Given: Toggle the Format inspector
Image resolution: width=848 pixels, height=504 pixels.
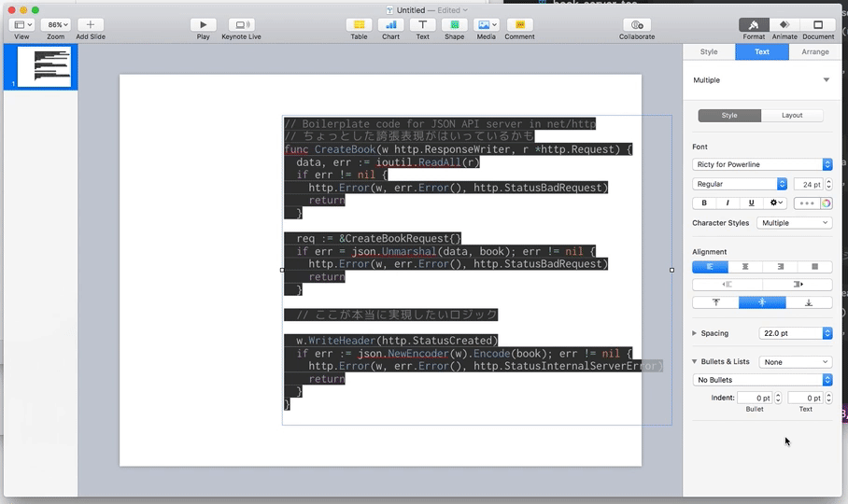Looking at the screenshot, I should click(x=754, y=24).
